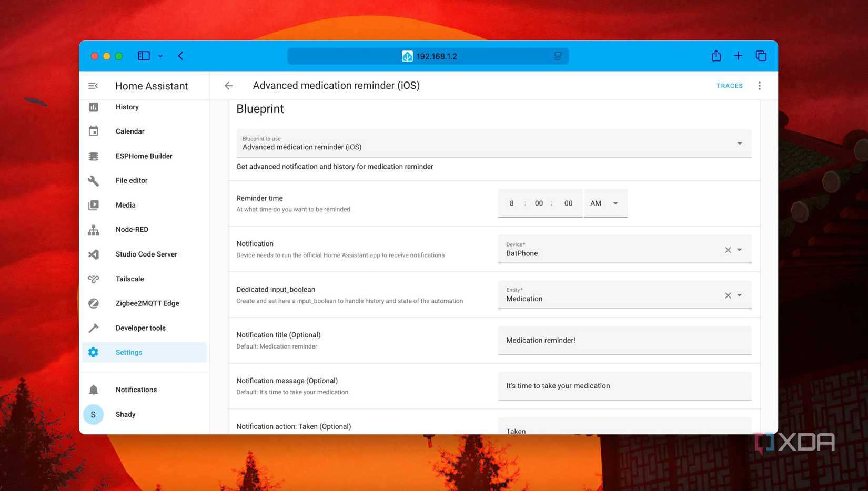Clear the BatPhone device selection
868x491 pixels.
point(728,250)
